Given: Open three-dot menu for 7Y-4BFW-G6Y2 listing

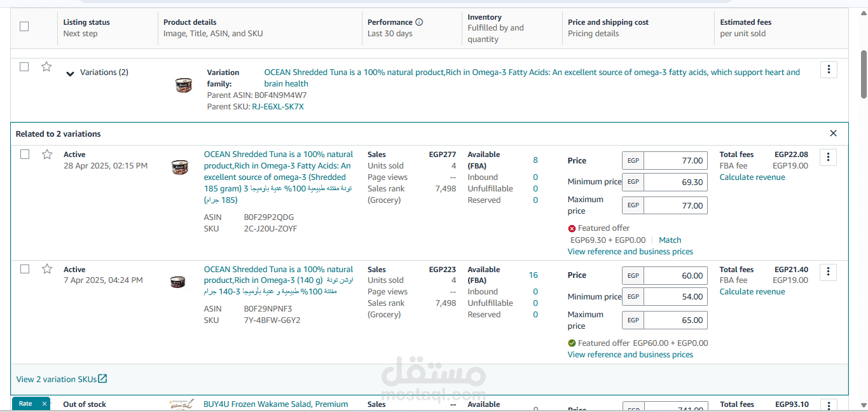Looking at the screenshot, I should click(828, 272).
